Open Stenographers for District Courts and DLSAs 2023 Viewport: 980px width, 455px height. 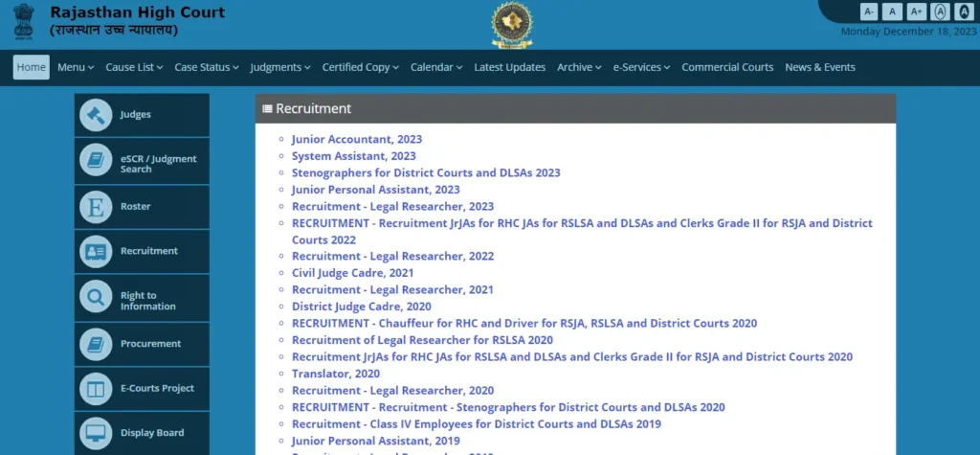click(x=426, y=172)
